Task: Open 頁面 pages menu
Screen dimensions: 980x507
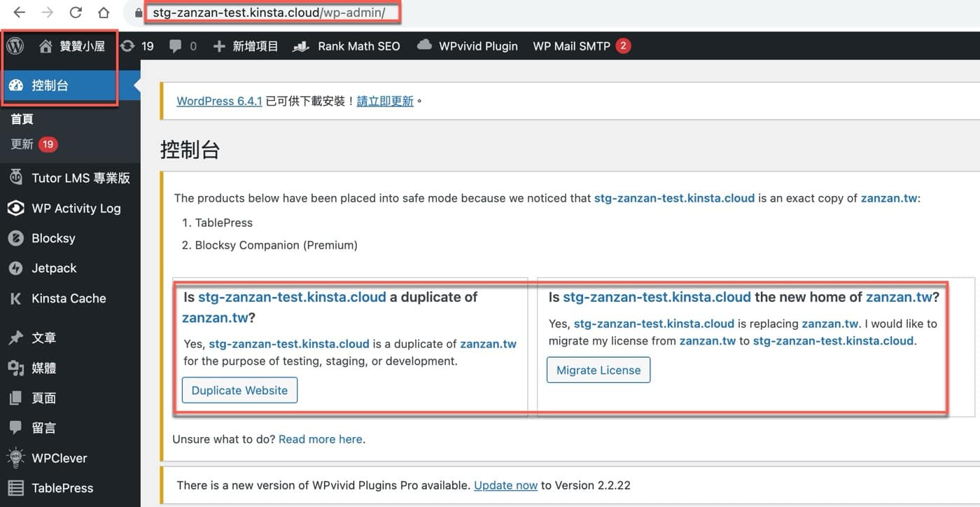Action: coord(70,398)
